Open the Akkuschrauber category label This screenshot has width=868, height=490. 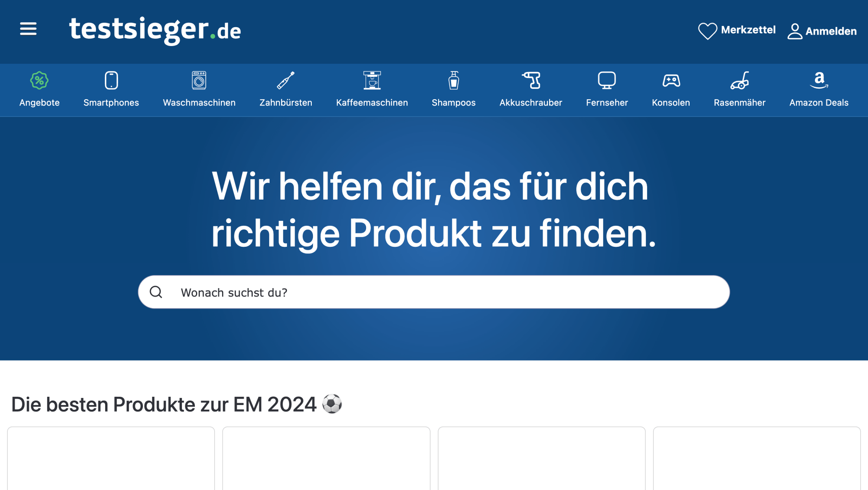pos(531,103)
